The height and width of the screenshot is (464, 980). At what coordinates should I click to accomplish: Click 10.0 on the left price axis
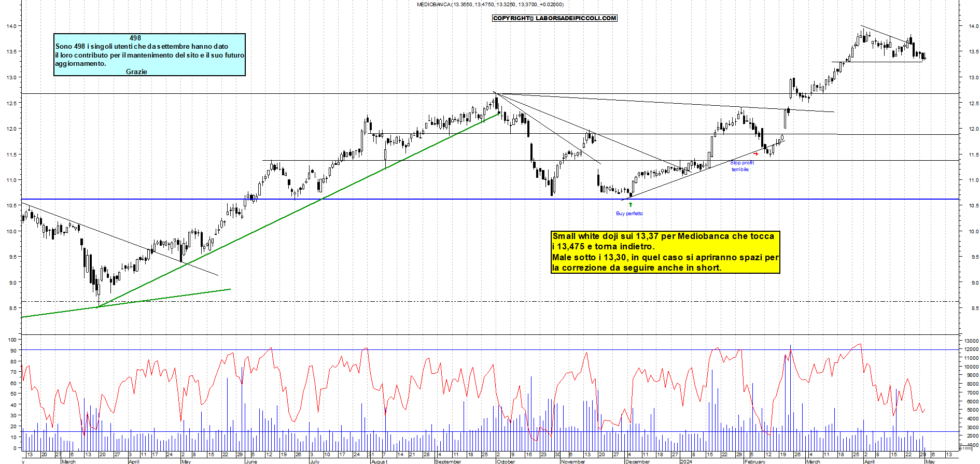[11, 231]
